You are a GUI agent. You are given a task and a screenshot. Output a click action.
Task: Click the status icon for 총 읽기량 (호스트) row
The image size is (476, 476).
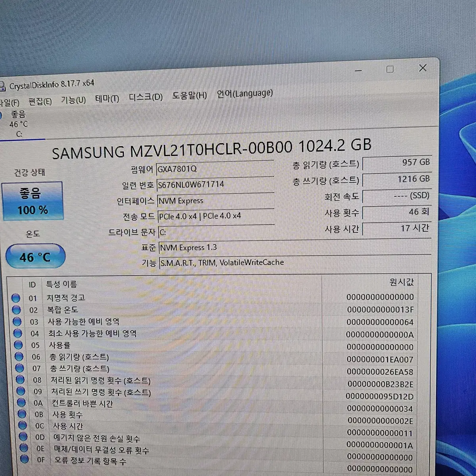pyautogui.click(x=19, y=357)
